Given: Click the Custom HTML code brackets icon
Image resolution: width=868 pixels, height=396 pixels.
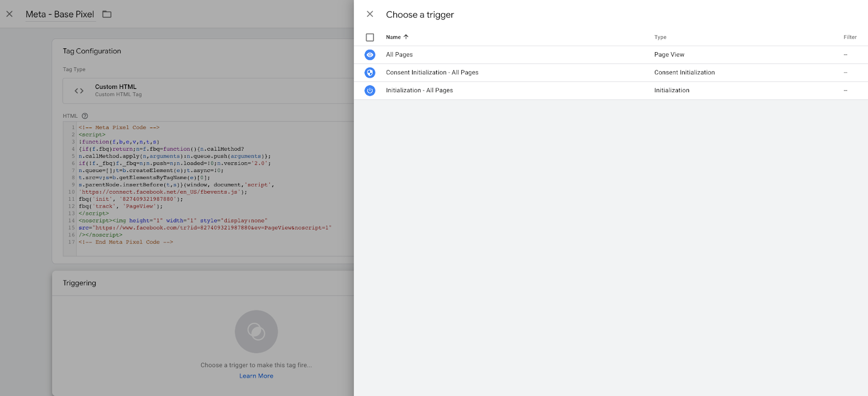Looking at the screenshot, I should pyautogui.click(x=79, y=91).
